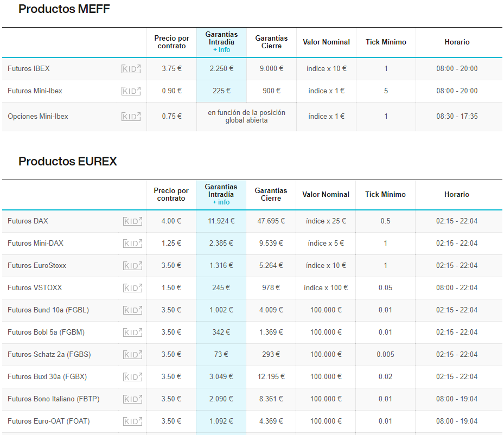Image resolution: width=504 pixels, height=435 pixels.
Task: Open the KID document for Futuros Euro-OAT
Action: pos(132,421)
